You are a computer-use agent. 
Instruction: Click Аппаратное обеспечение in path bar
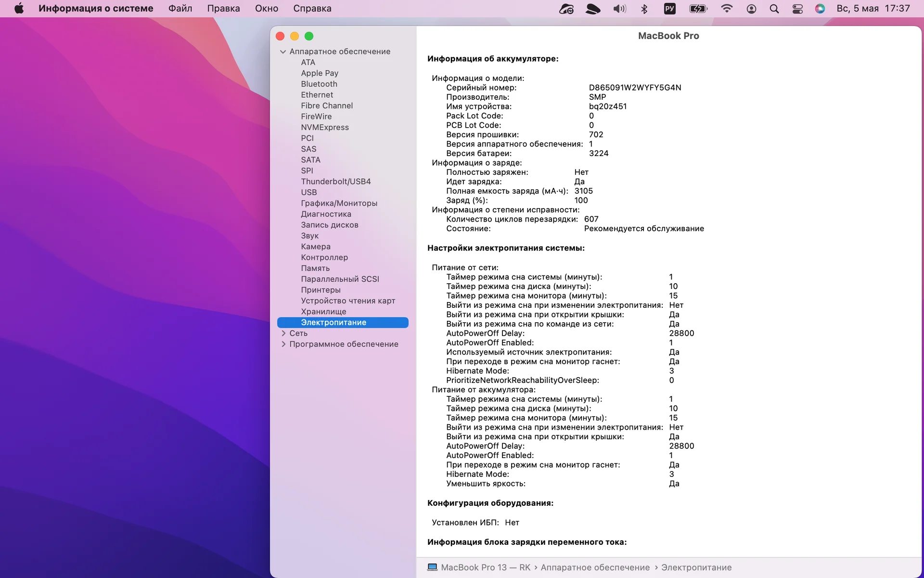[595, 567]
